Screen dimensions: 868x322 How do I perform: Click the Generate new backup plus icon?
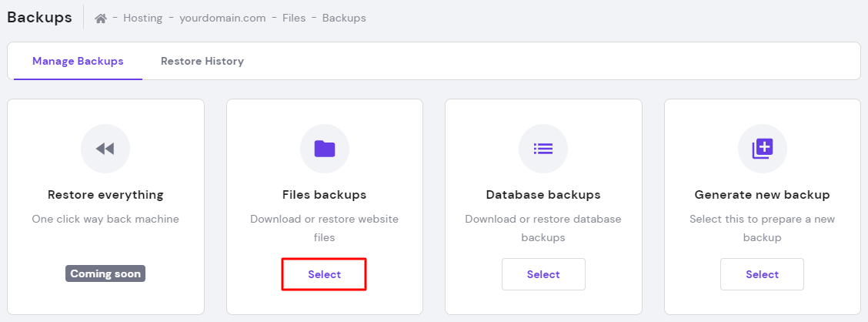click(762, 149)
